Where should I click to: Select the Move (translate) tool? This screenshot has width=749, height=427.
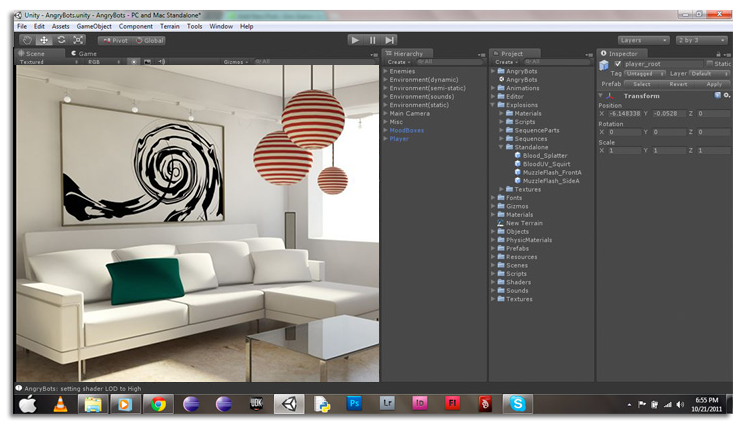tap(43, 40)
